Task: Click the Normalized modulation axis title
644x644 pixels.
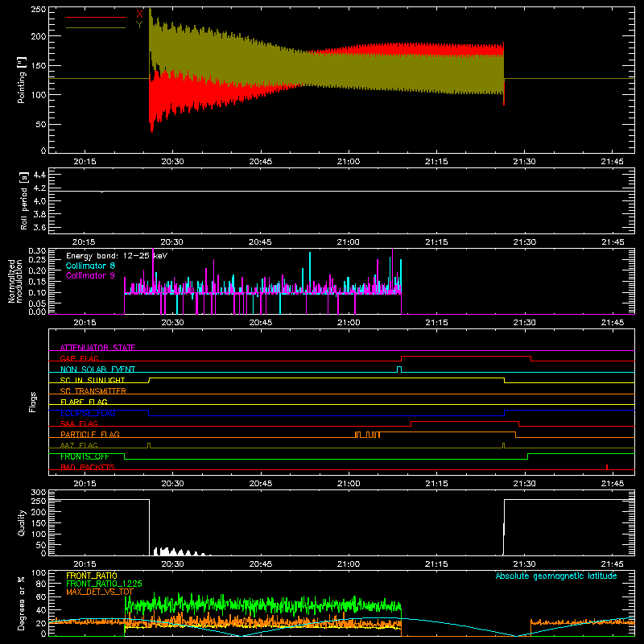Action: [15, 281]
